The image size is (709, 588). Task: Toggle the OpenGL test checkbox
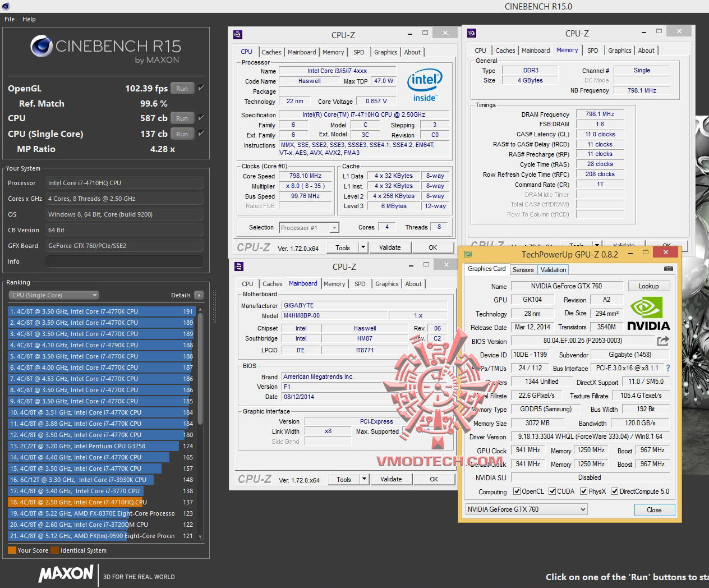coord(201,88)
